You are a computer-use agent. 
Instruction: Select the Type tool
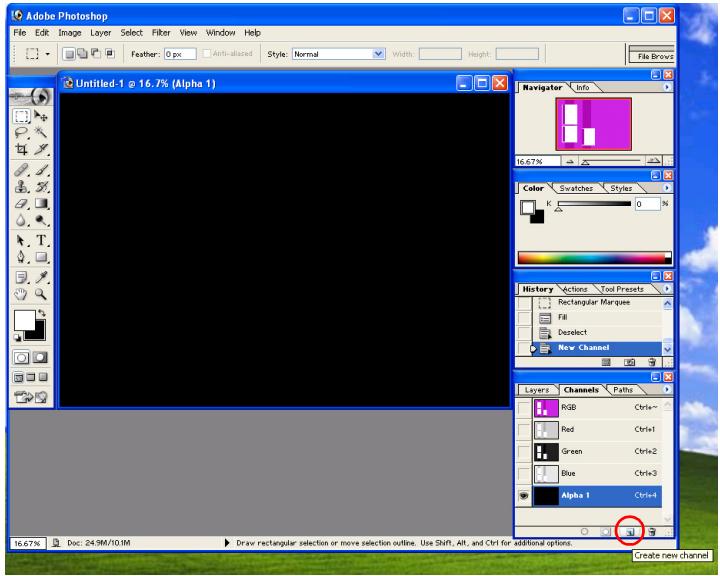pos(41,240)
